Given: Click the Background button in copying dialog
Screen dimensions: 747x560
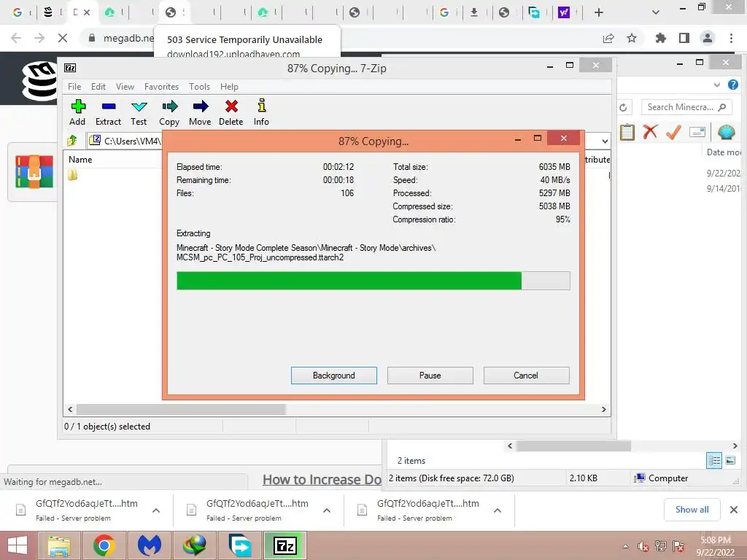Looking at the screenshot, I should 334,376.
